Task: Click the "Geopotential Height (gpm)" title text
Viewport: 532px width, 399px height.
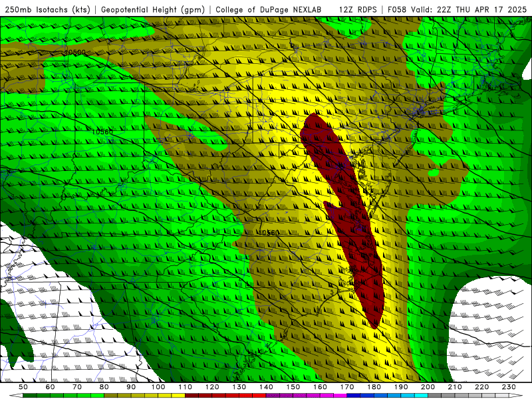Action: pyautogui.click(x=153, y=9)
